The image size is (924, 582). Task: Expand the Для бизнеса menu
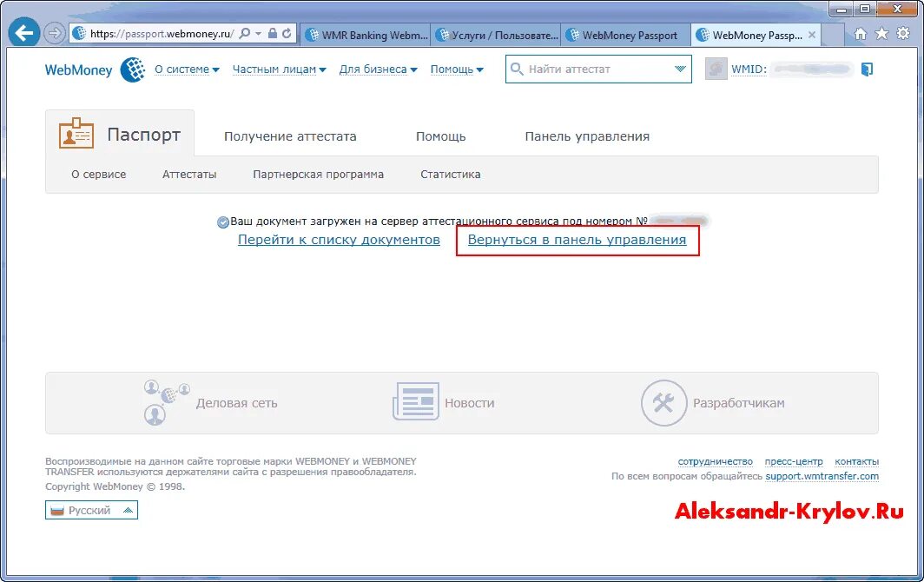point(379,69)
